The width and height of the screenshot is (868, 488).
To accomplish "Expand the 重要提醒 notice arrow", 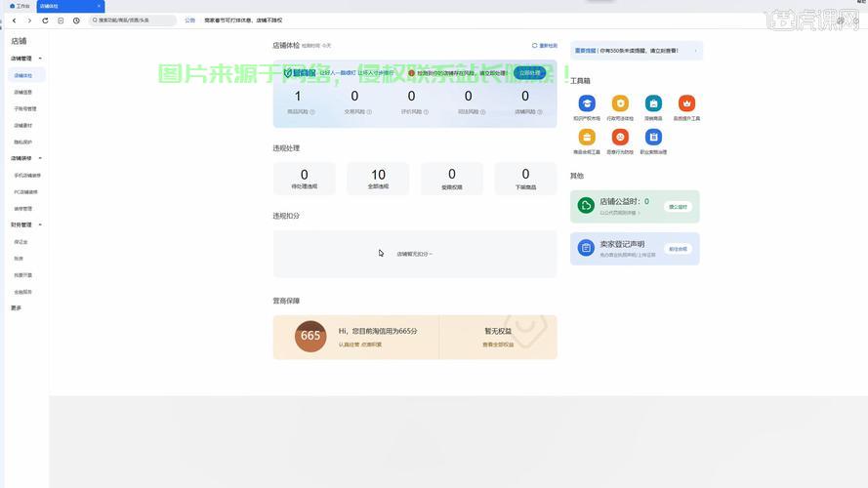I will click(695, 51).
